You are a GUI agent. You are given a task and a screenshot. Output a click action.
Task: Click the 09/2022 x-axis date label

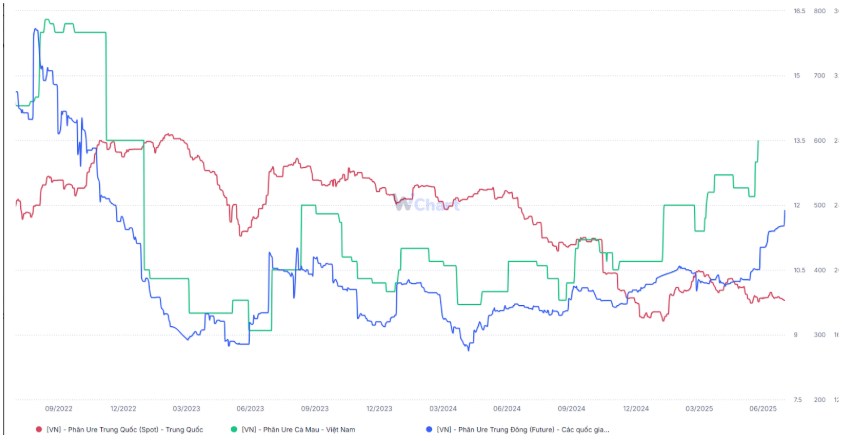pyautogui.click(x=59, y=408)
